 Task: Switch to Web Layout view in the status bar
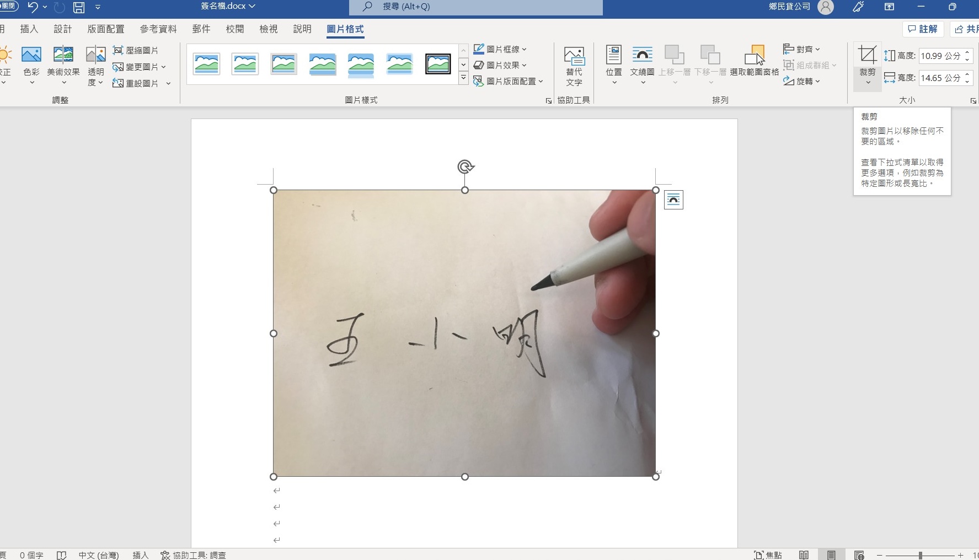(859, 554)
